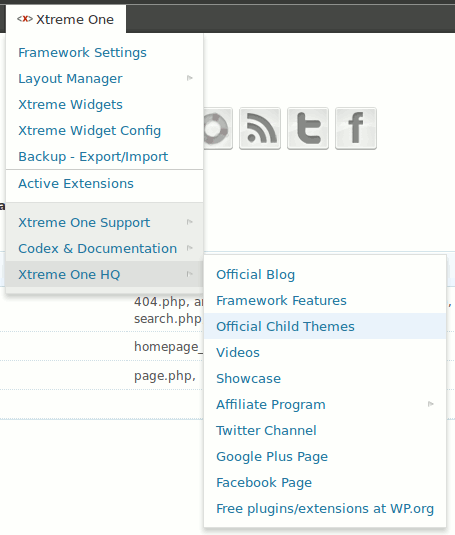
Task: Click the Facebook social icon
Action: coord(356,128)
